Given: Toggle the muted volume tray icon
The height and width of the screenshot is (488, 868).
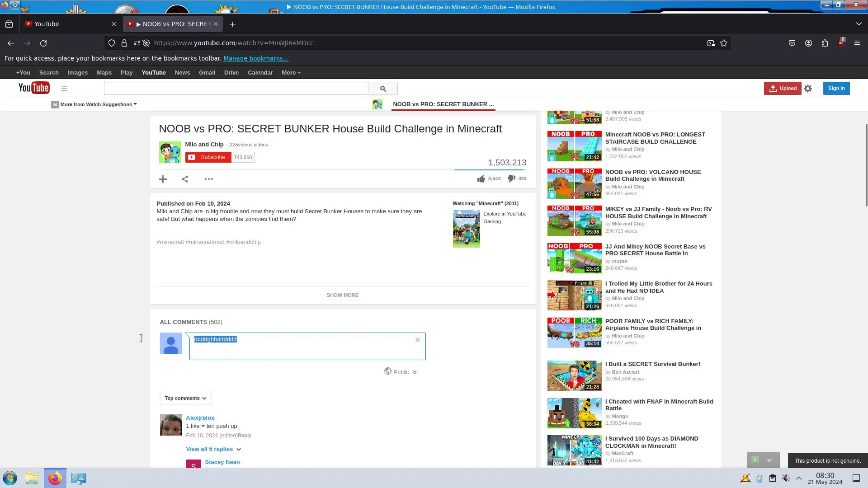Looking at the screenshot, I should point(786,478).
